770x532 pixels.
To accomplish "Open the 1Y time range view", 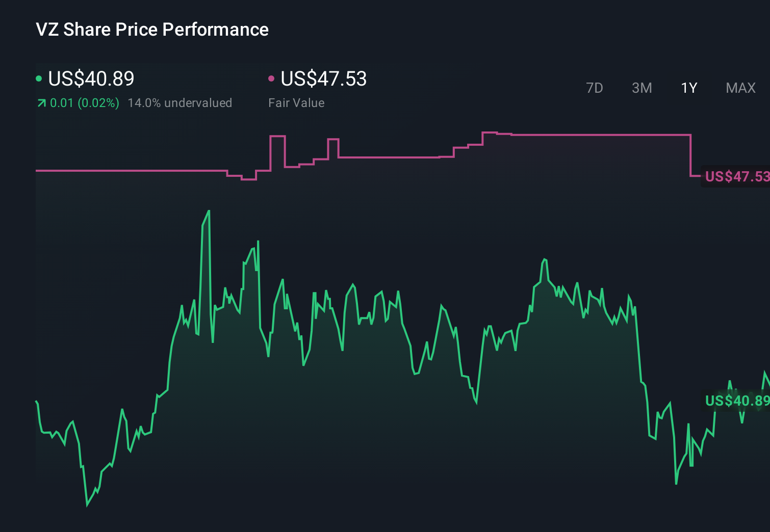I will pyautogui.click(x=688, y=88).
